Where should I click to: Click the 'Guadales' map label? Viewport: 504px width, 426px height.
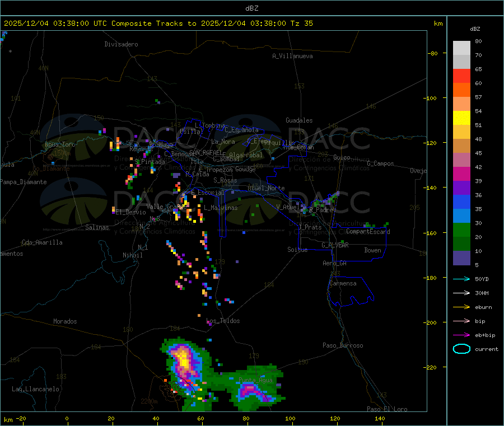(299, 120)
